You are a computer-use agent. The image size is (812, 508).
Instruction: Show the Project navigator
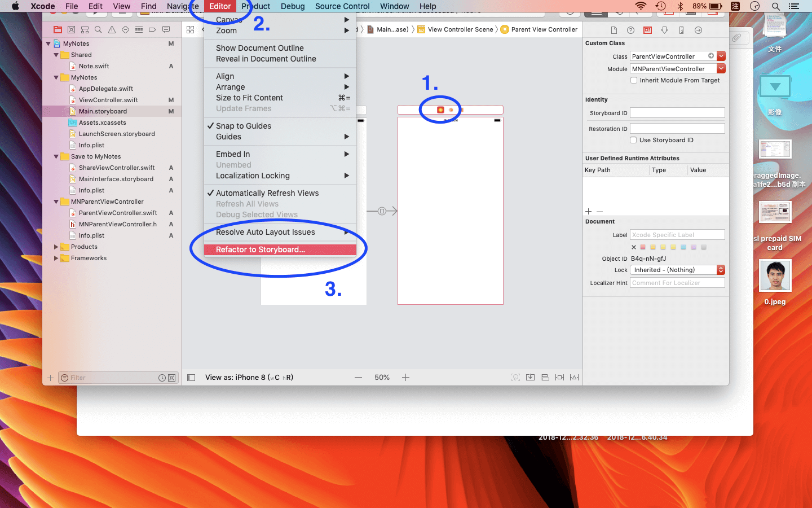tap(58, 29)
